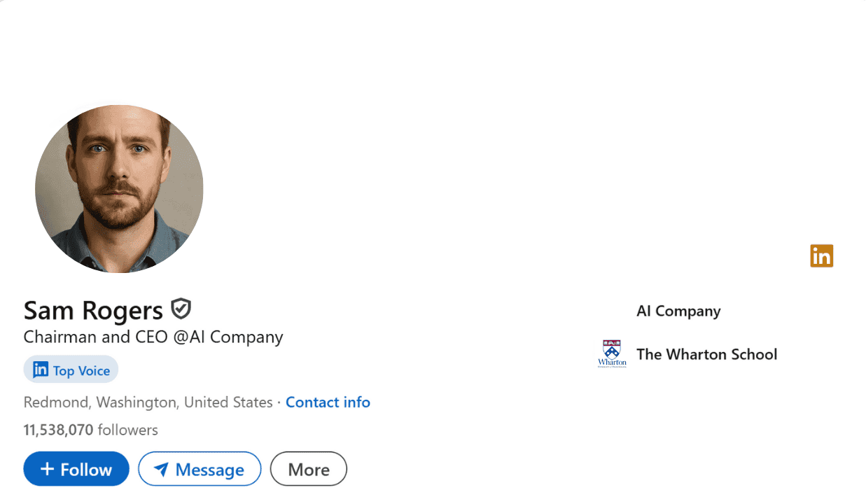Visit The Wharton School page
The height and width of the screenshot is (504, 866).
[706, 354]
